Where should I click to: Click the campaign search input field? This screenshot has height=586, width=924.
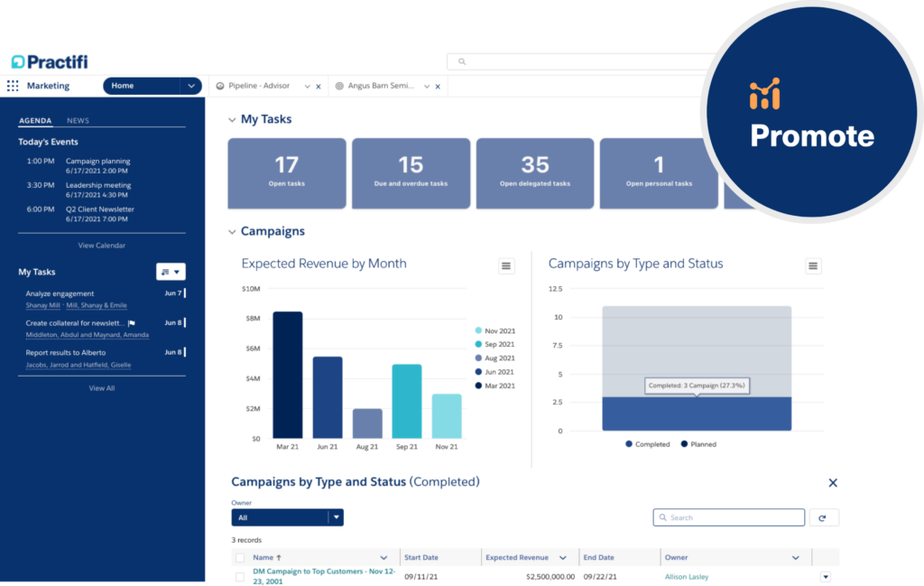pyautogui.click(x=728, y=517)
